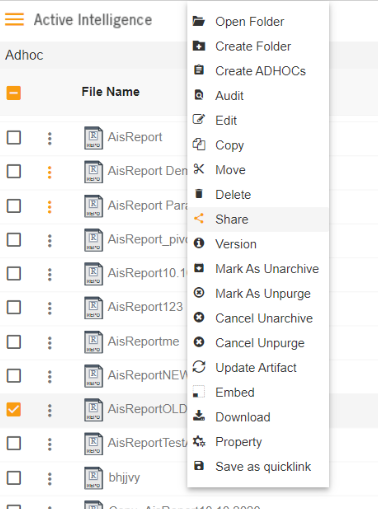Click the File Name column header
Viewport: 378px width, 509px height.
tap(111, 92)
